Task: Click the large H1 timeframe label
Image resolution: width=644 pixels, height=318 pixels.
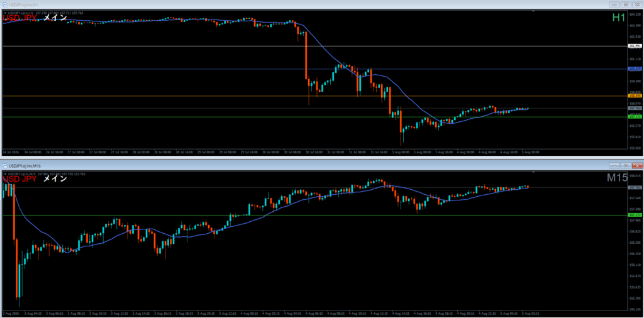Action: [619, 18]
